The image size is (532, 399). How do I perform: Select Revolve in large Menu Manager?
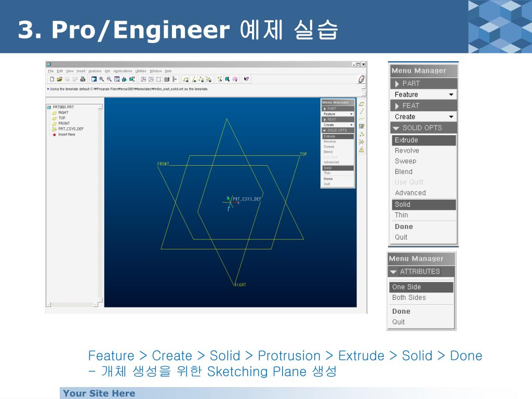(x=424, y=151)
